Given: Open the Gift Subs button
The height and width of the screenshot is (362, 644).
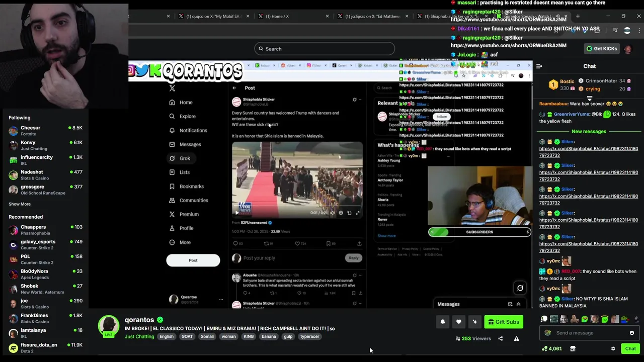Looking at the screenshot, I should pyautogui.click(x=504, y=322).
